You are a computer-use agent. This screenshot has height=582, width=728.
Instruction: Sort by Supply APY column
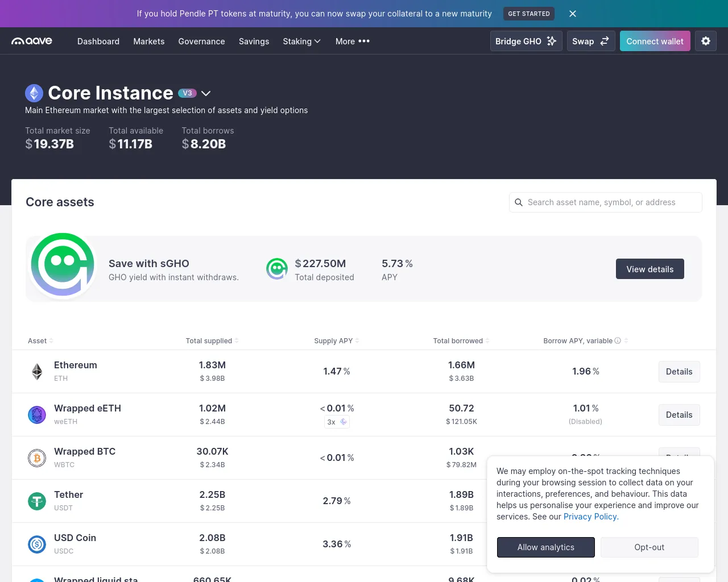(337, 340)
